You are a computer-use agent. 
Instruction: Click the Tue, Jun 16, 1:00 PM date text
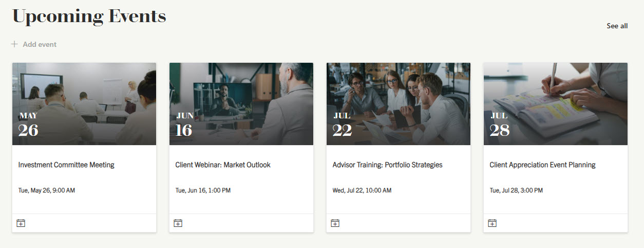(203, 190)
